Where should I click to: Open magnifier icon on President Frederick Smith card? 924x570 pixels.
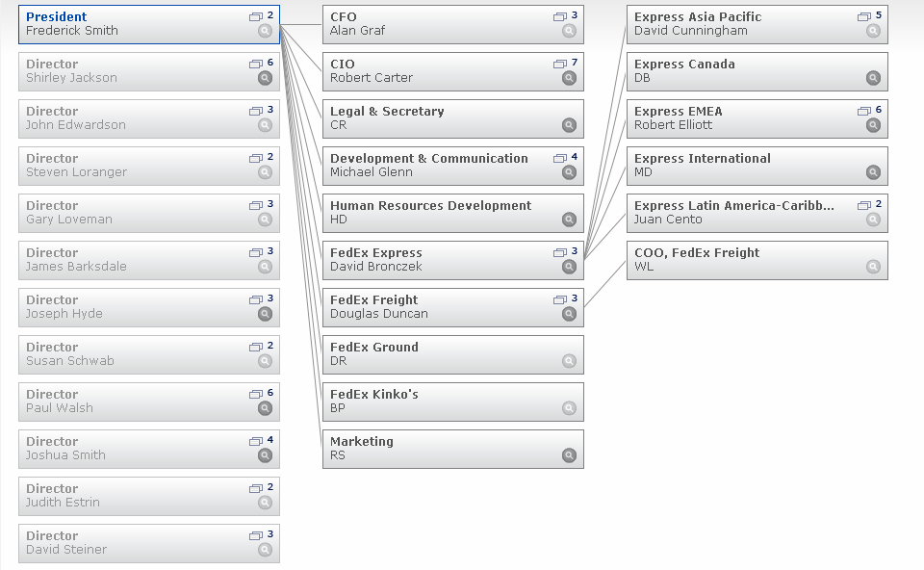(266, 31)
